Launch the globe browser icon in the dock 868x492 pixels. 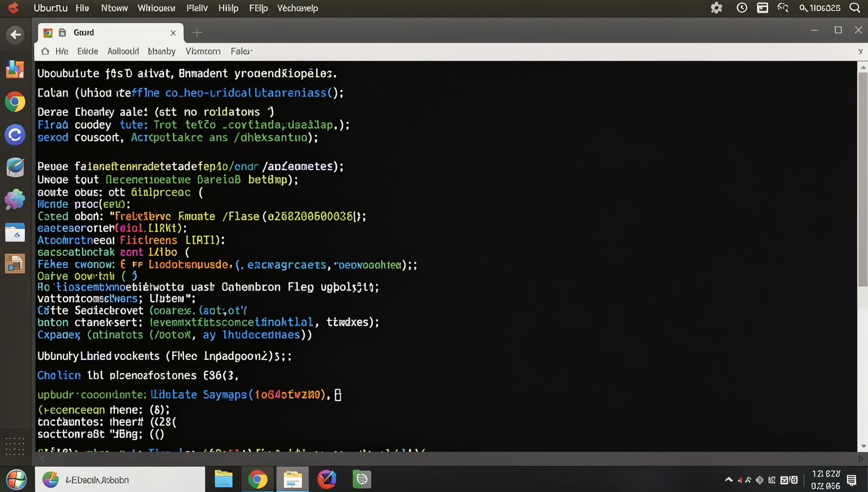pyautogui.click(x=15, y=167)
